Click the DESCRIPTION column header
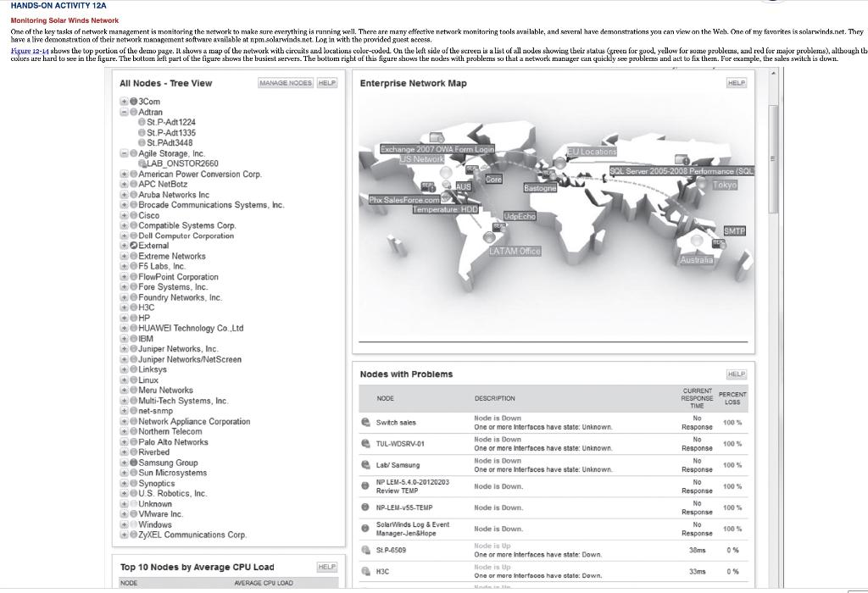Viewport: 868px width, 593px height. pyautogui.click(x=495, y=398)
